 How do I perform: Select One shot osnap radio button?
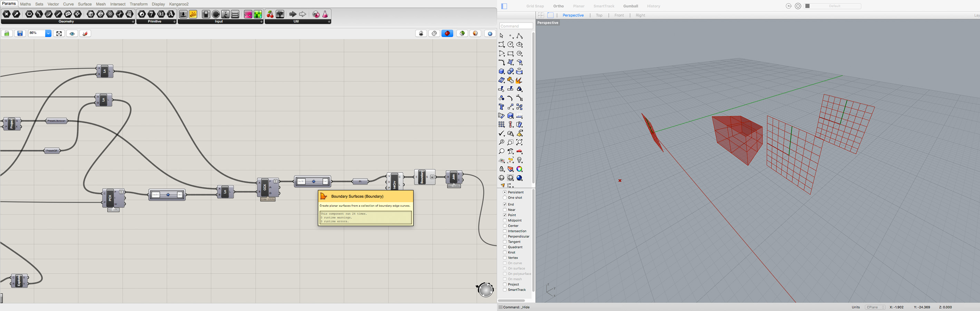click(x=504, y=198)
